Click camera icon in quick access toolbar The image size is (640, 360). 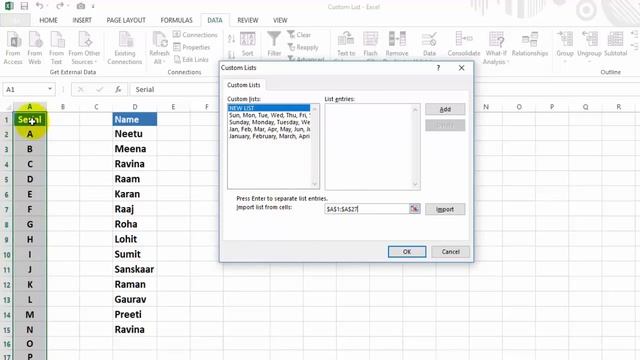tap(81, 6)
